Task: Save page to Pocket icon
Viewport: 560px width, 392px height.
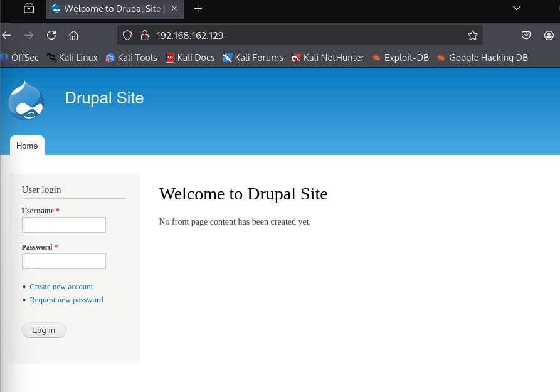Action: pos(526,35)
